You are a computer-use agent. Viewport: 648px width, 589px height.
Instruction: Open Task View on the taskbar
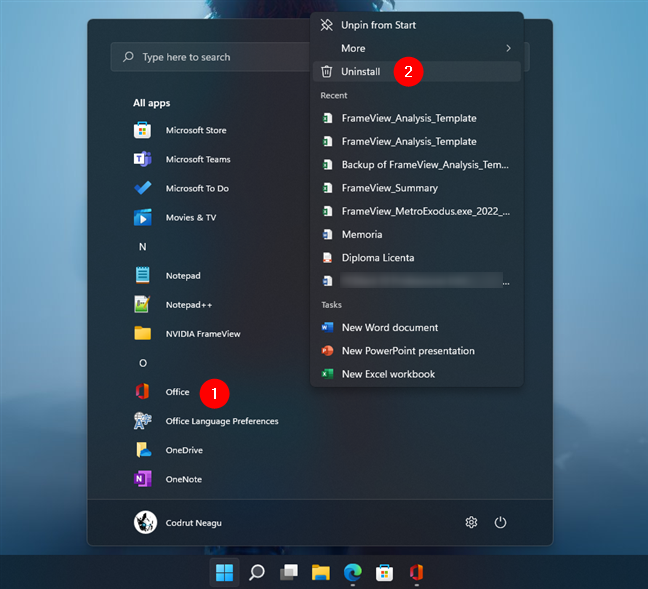pyautogui.click(x=289, y=572)
